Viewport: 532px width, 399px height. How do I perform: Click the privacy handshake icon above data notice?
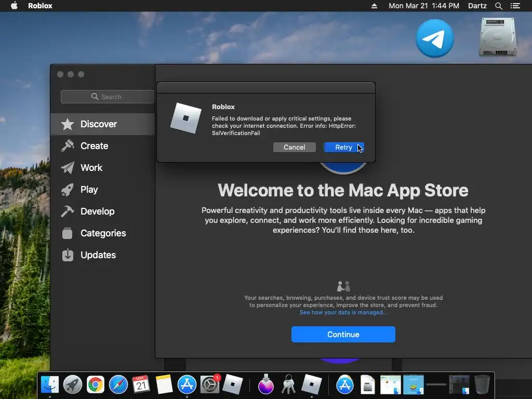click(x=343, y=286)
